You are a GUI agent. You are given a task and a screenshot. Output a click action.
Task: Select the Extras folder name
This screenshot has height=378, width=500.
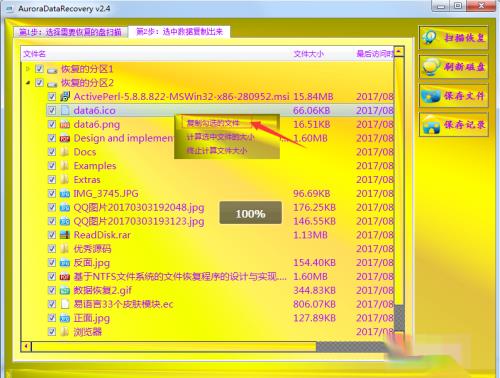click(87, 180)
